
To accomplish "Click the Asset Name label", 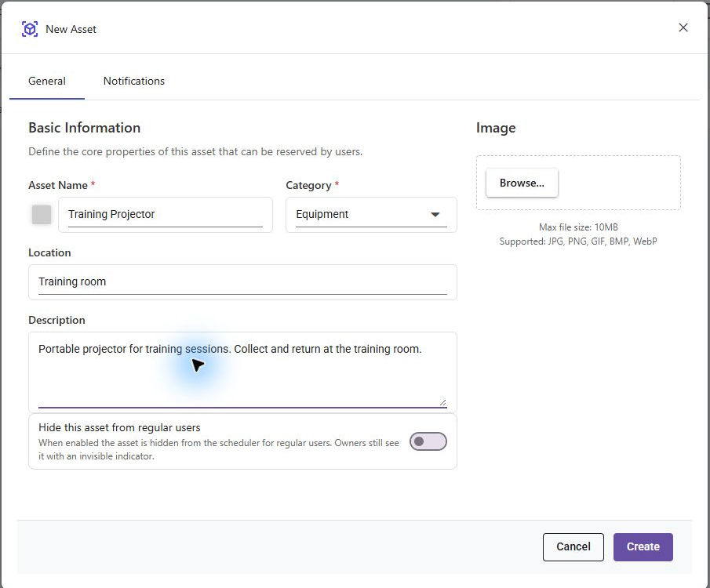I will [x=58, y=185].
